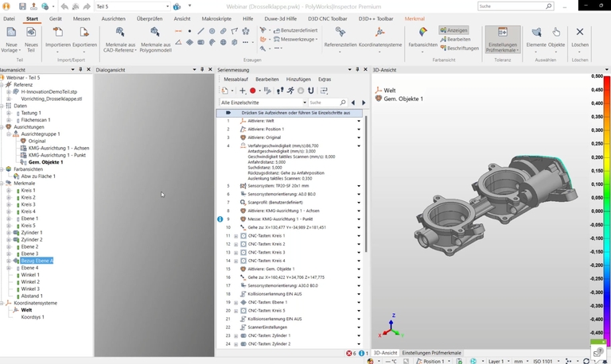Open the Ausrichten ribbon tab
611x364 pixels.
tap(114, 19)
